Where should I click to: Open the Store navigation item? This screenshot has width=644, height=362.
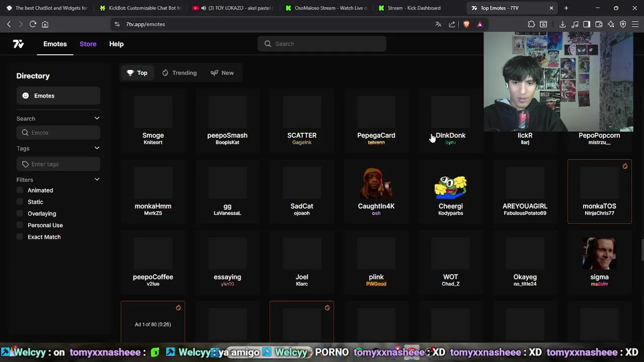point(88,44)
